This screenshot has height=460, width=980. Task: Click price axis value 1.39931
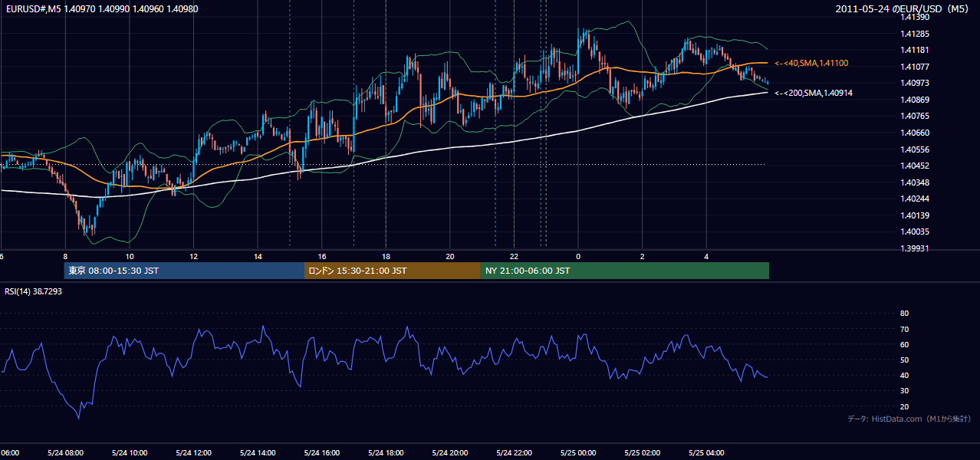point(915,248)
